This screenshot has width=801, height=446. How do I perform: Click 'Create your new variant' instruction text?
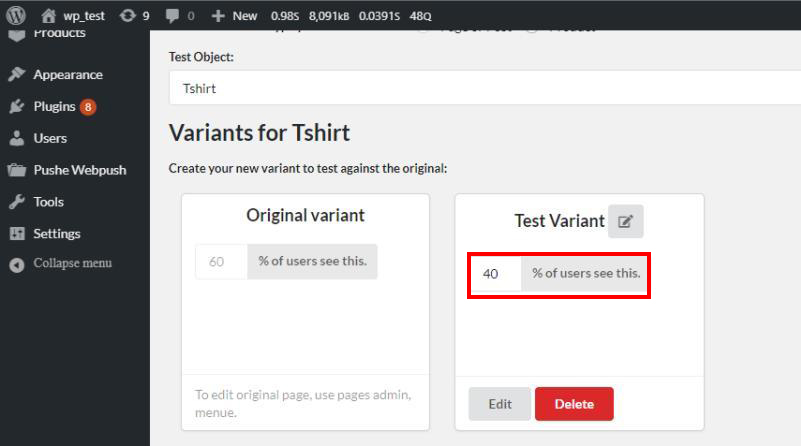pyautogui.click(x=308, y=168)
